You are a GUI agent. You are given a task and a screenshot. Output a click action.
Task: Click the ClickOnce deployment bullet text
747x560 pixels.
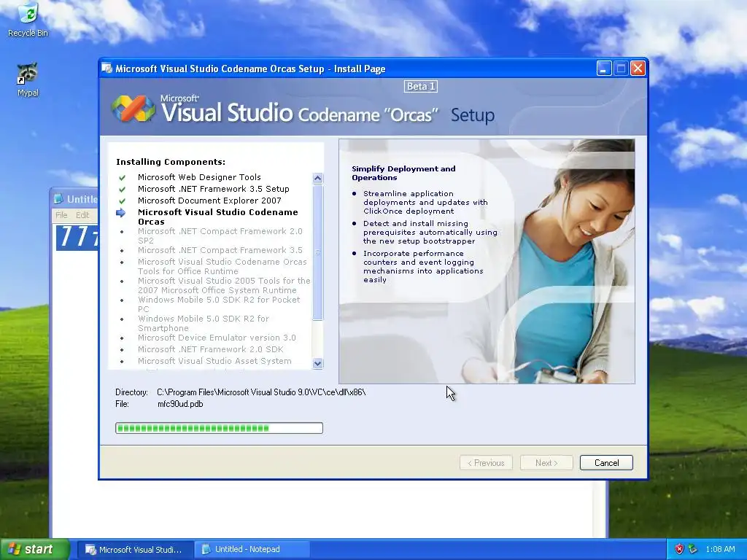point(425,203)
